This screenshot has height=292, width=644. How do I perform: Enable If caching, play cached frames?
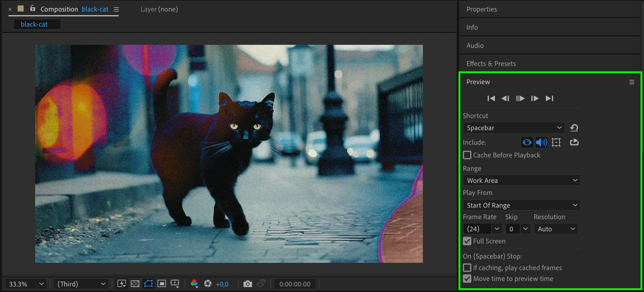467,268
